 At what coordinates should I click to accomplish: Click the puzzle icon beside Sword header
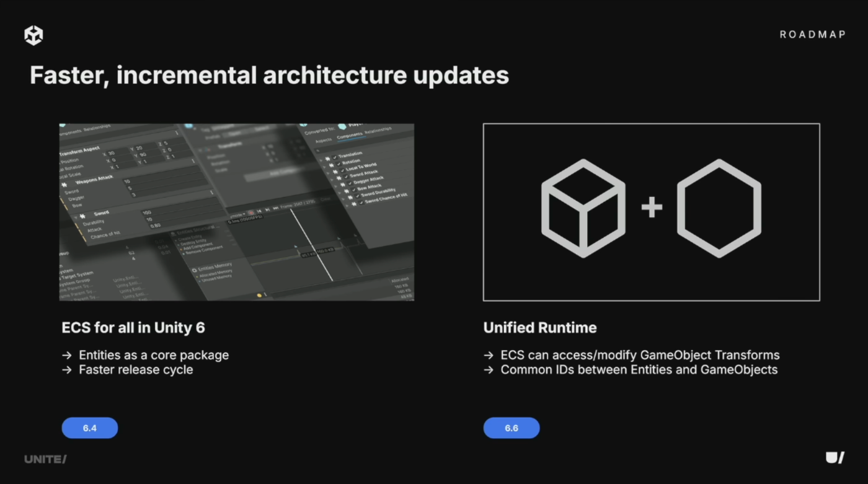coord(82,216)
